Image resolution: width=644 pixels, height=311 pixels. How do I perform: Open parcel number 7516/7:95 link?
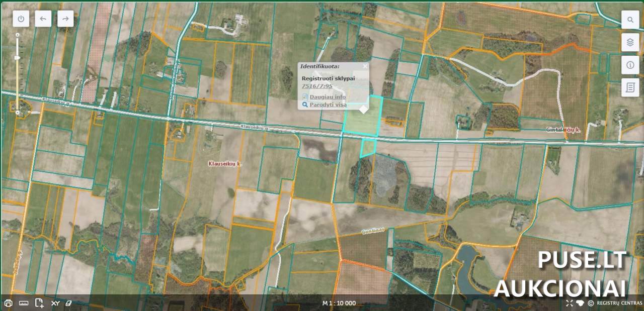tap(317, 86)
